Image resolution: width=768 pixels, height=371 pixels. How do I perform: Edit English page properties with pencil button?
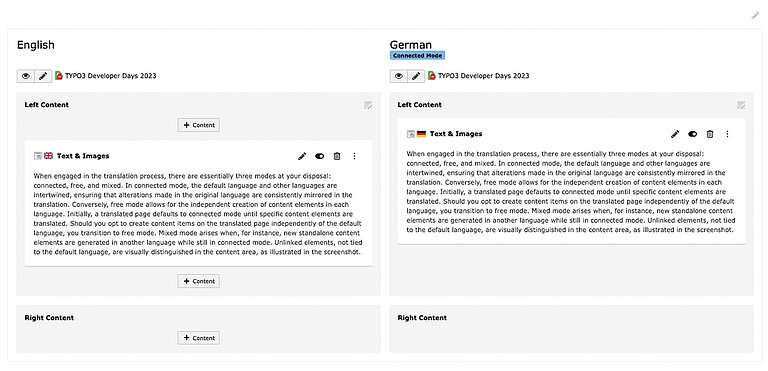(x=43, y=76)
